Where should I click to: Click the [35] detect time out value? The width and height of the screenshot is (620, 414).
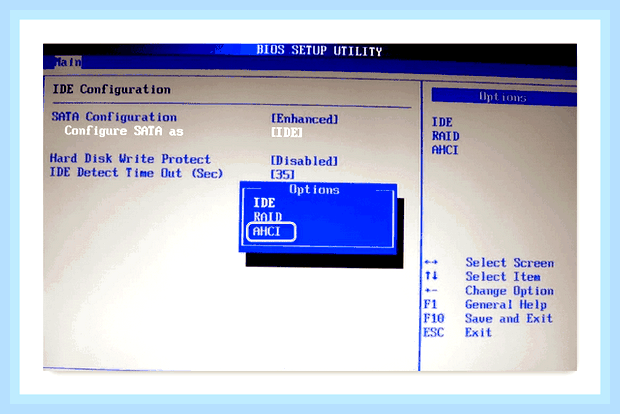pos(283,174)
